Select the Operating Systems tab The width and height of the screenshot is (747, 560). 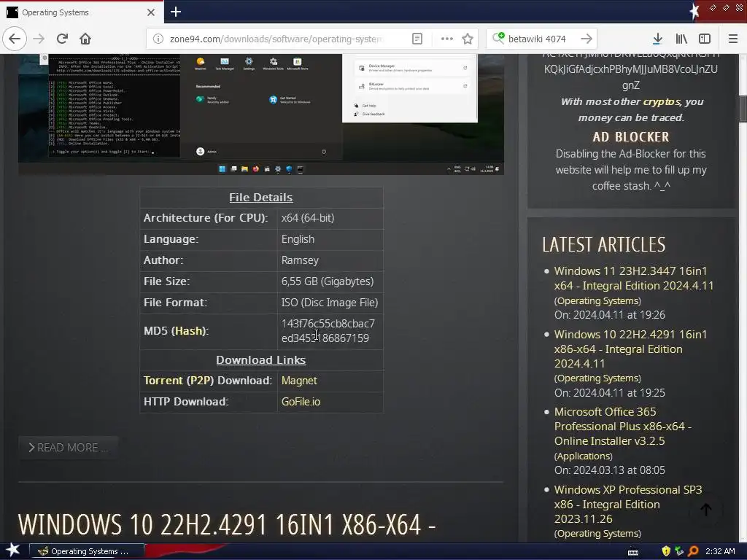click(81, 12)
